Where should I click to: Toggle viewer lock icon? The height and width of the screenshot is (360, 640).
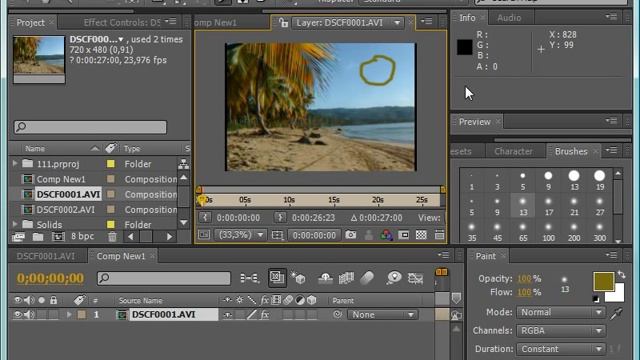(x=283, y=23)
